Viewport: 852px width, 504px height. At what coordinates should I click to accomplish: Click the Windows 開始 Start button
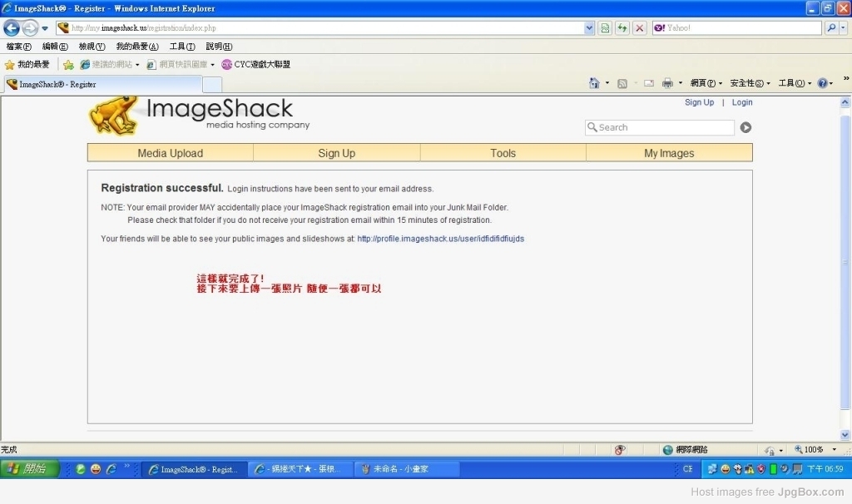pyautogui.click(x=30, y=469)
